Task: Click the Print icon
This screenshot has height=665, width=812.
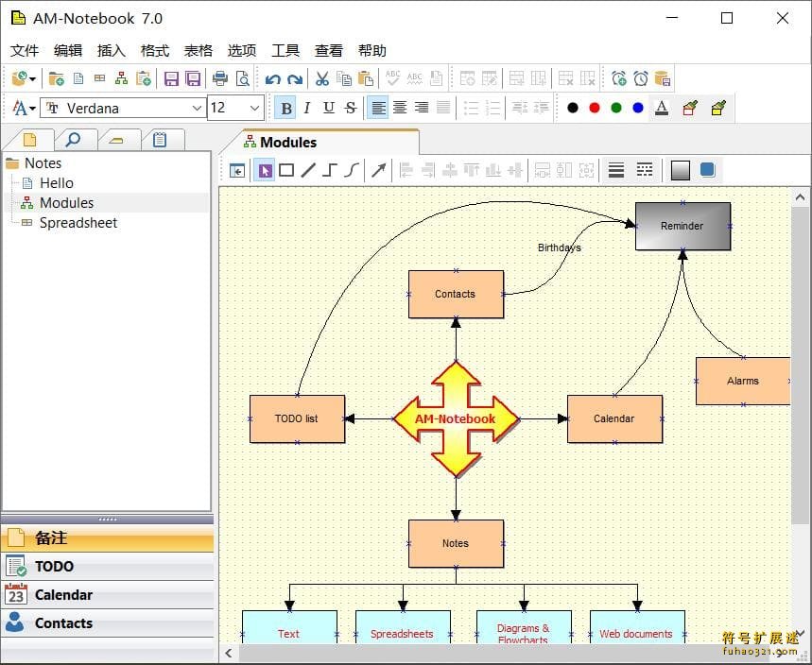Action: [220, 78]
